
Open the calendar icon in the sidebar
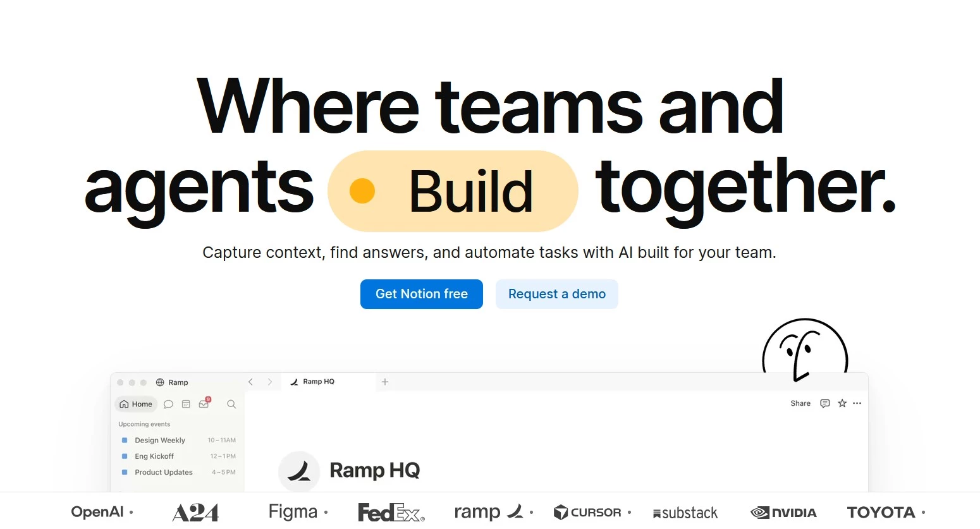point(186,404)
